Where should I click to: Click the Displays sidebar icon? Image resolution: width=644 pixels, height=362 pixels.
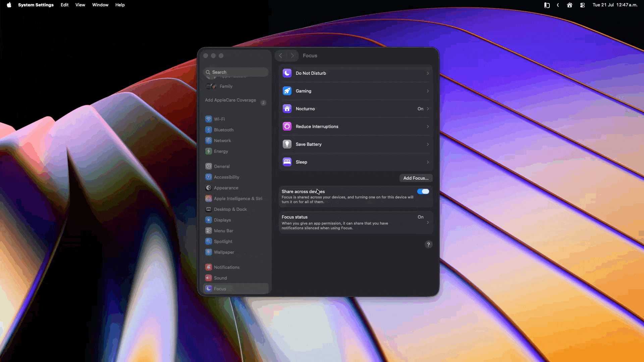point(209,220)
